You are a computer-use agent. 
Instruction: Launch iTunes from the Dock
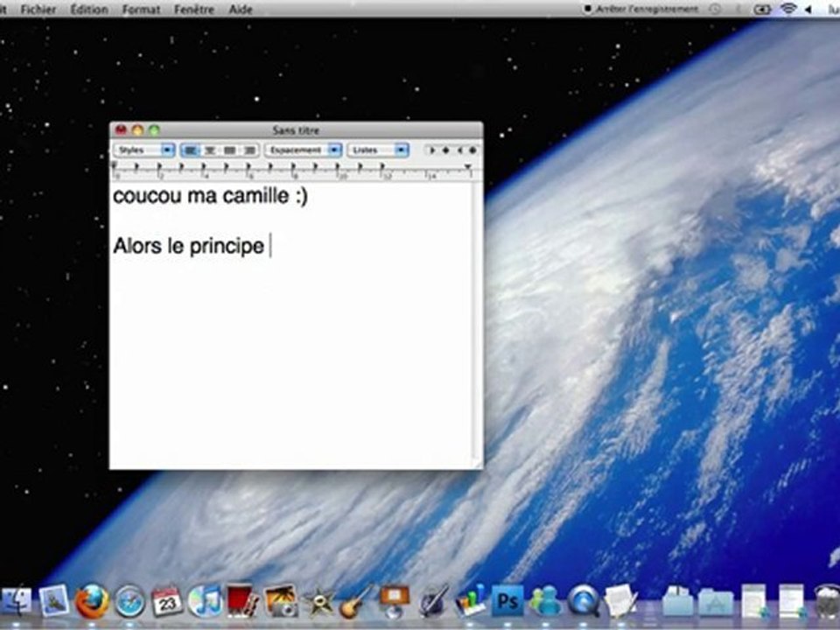tap(205, 601)
